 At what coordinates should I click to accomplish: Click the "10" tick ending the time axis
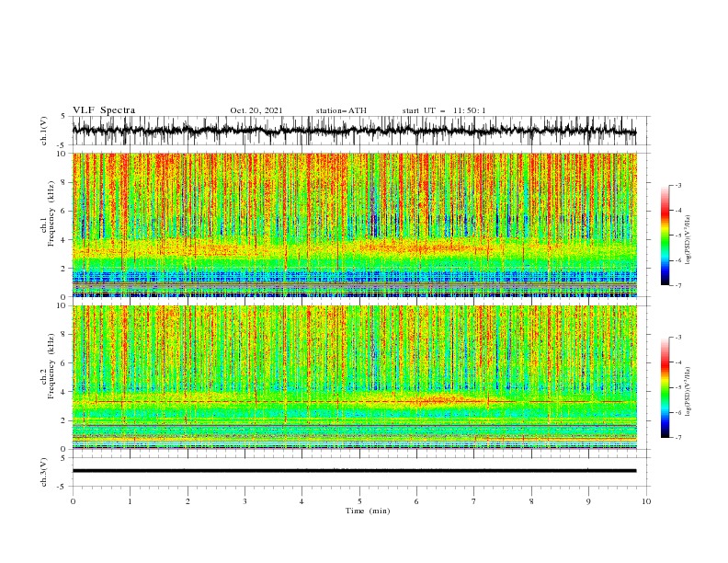coord(646,501)
